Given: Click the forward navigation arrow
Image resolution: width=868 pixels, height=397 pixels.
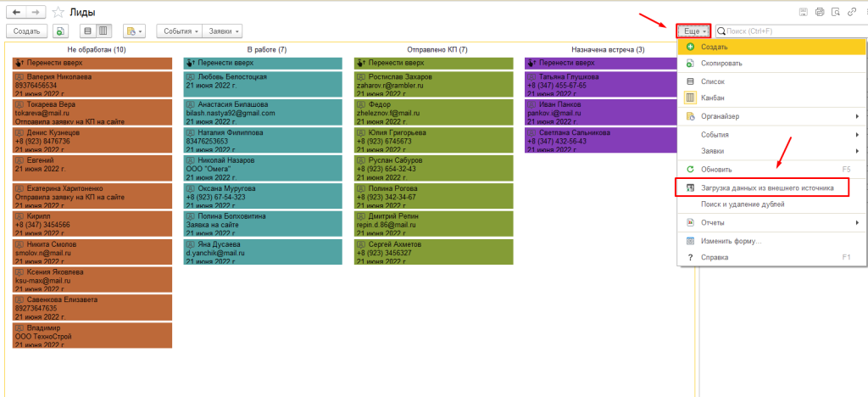Looking at the screenshot, I should coord(36,12).
